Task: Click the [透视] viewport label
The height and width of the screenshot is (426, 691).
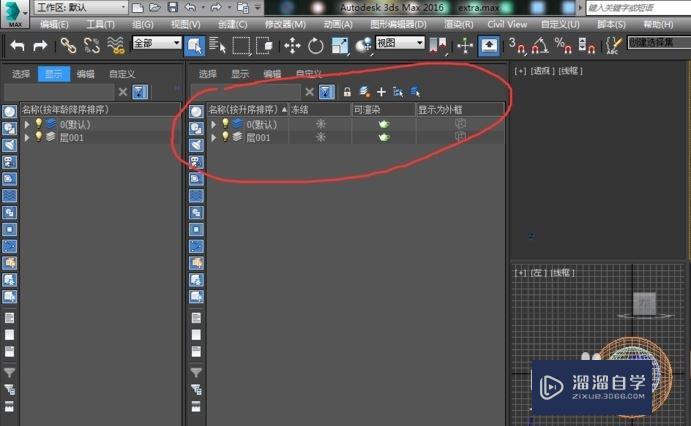Action: [x=542, y=71]
